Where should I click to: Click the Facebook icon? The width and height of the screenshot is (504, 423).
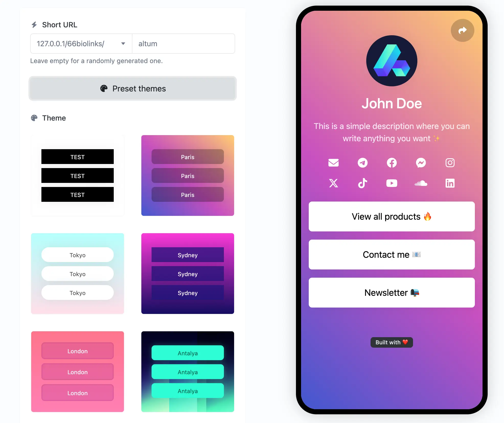pos(392,162)
